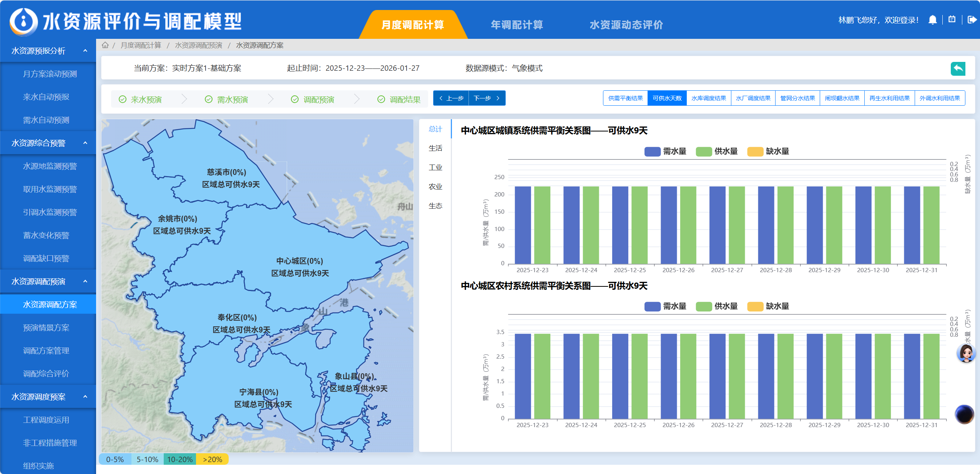Toggle 供水量 legend in the top chart

[x=717, y=151]
